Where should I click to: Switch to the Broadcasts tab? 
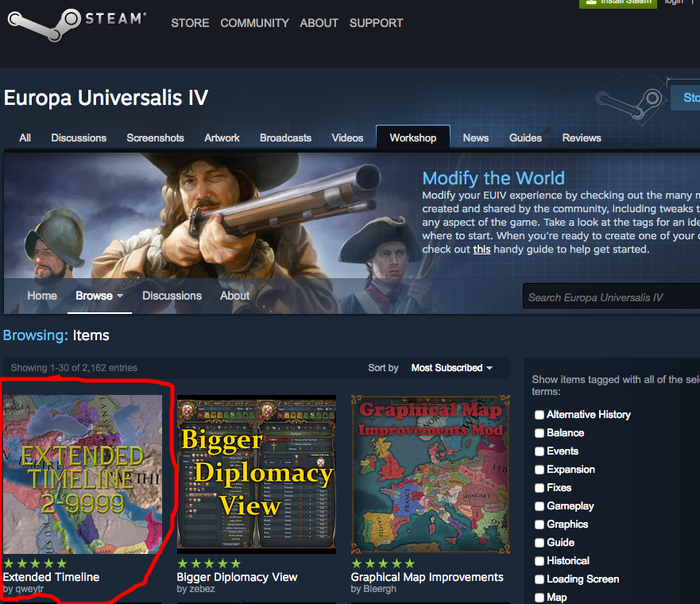[x=286, y=138]
